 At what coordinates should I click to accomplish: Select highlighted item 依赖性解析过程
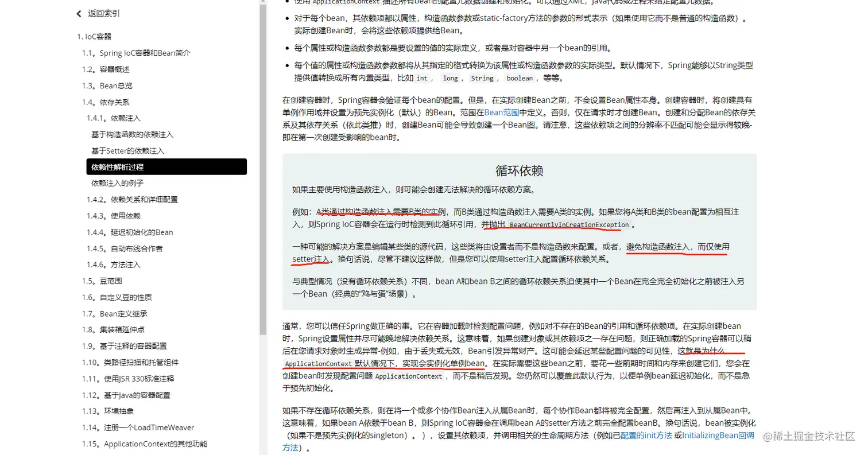point(166,167)
